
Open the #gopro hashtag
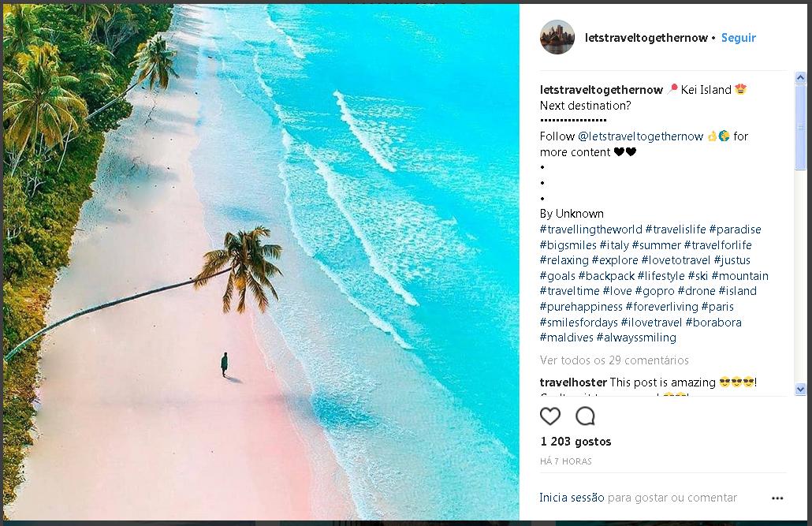click(654, 291)
